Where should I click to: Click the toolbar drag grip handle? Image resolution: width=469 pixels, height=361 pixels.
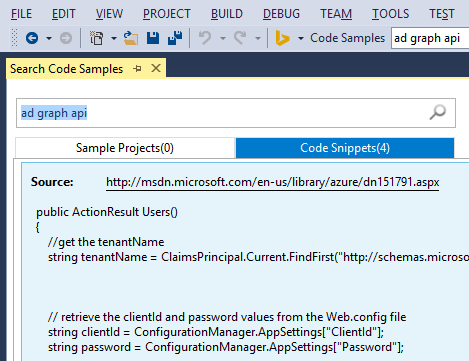click(14, 38)
